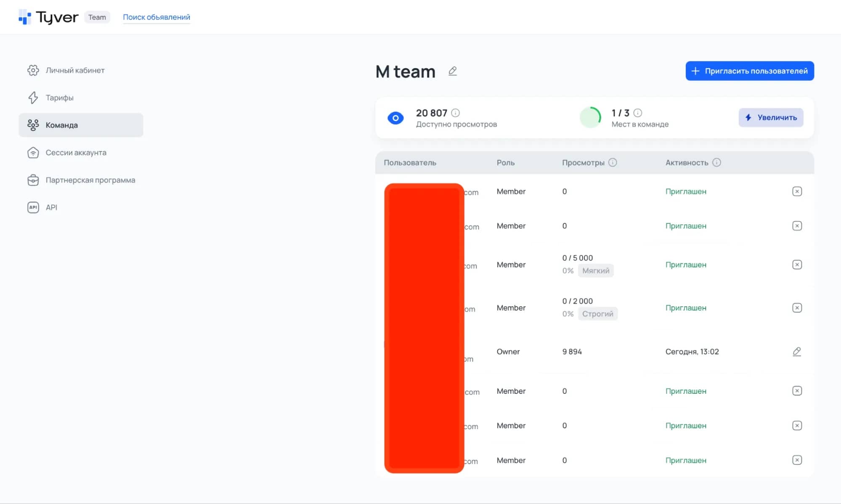The height and width of the screenshot is (504, 841).
Task: Click the Team badge near logo
Action: coord(97,17)
